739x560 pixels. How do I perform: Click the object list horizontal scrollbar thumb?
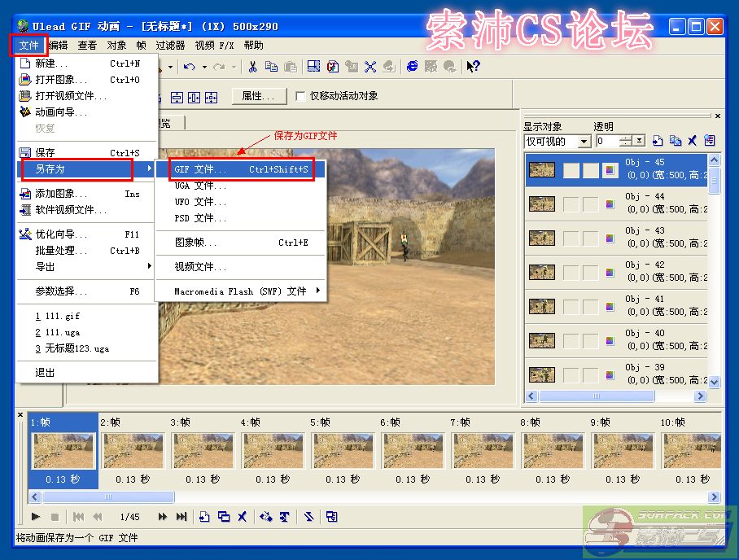click(x=597, y=396)
